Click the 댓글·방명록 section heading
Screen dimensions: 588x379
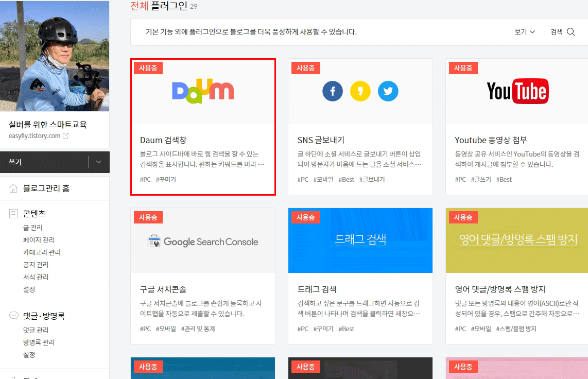click(44, 316)
